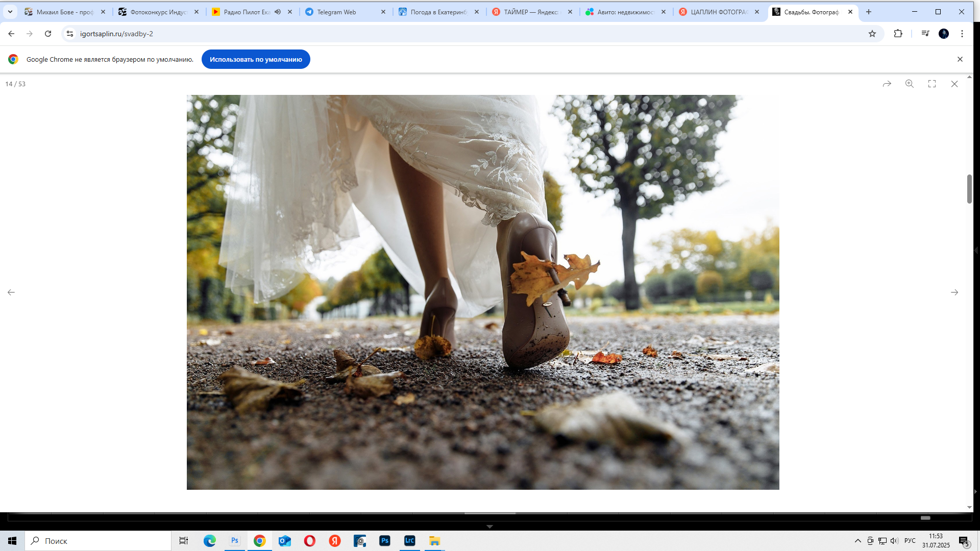Close the photo lightbox viewer

(954, 84)
